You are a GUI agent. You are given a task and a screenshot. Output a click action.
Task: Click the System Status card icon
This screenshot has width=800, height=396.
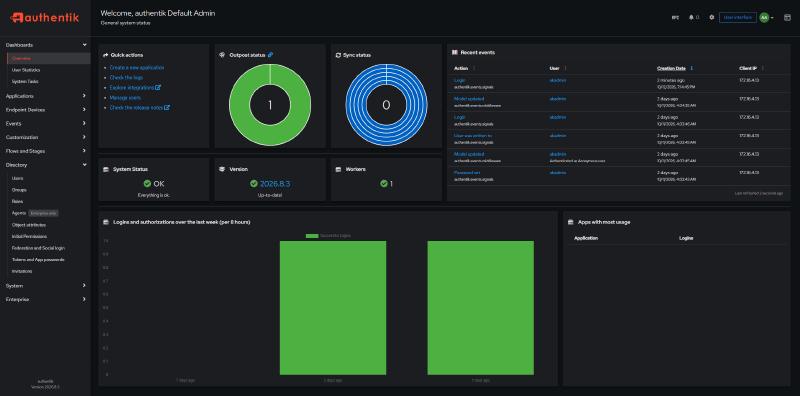(x=106, y=169)
